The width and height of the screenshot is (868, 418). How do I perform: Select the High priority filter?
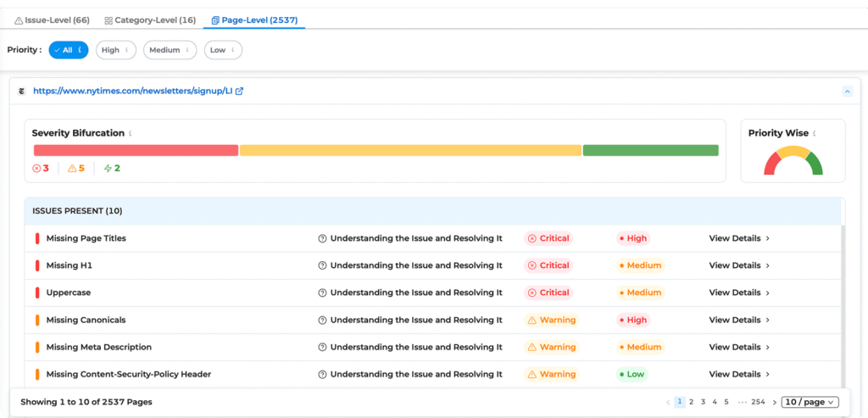[x=115, y=50]
